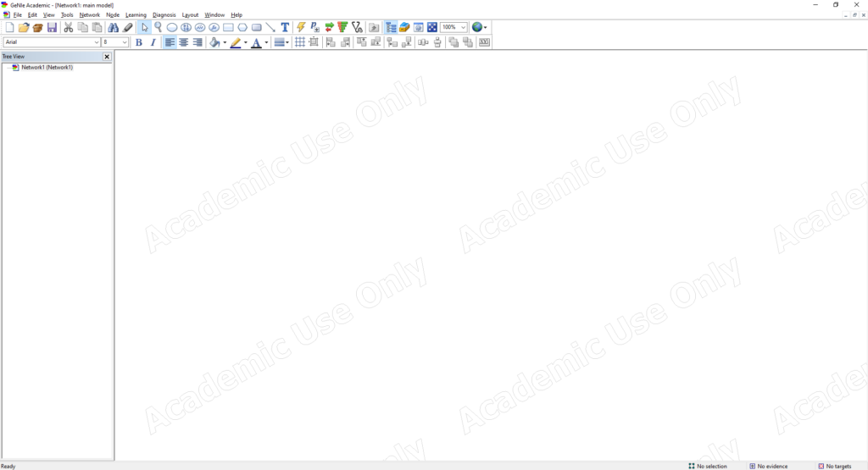Open the fill color bucket dropdown arrow
The height and width of the screenshot is (470, 868).
(x=225, y=42)
